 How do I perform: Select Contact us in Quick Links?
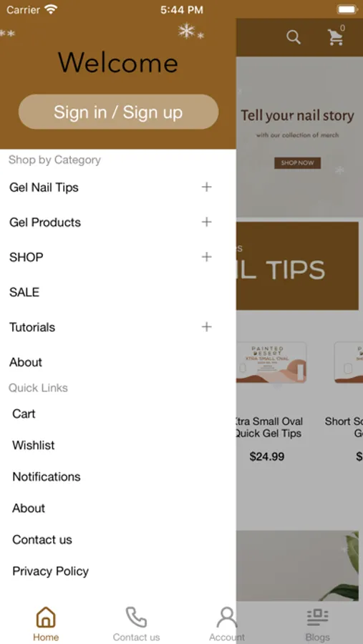tap(42, 540)
